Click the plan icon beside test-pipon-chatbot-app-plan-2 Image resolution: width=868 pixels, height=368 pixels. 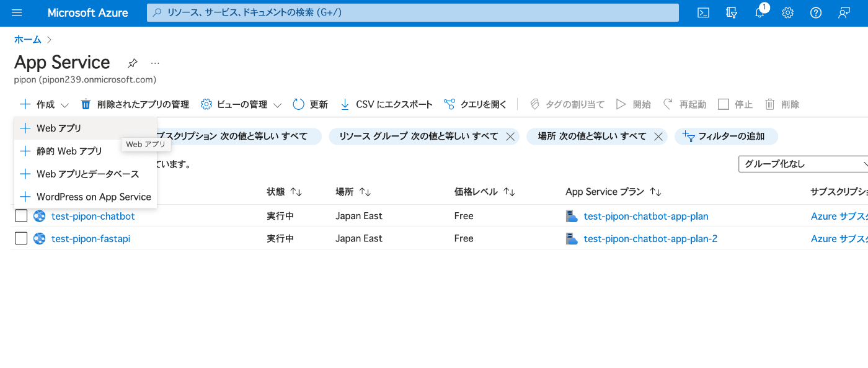[572, 238]
